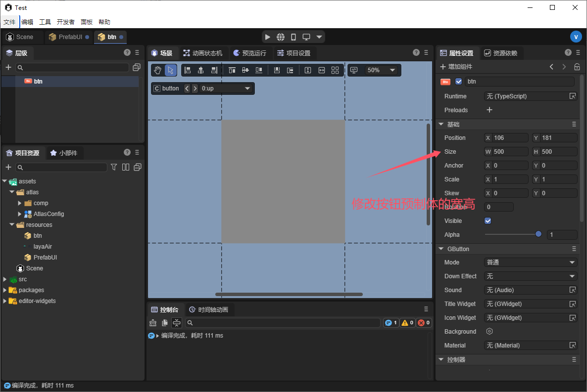
Task: Add a Preloads entry with plus button
Action: click(489, 110)
